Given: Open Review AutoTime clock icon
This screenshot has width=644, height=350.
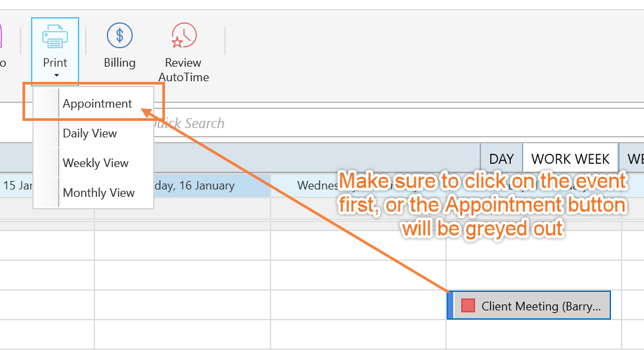Looking at the screenshot, I should tap(183, 36).
